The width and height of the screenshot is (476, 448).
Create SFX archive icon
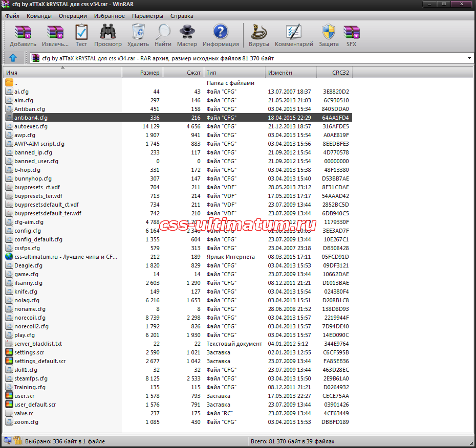coord(351,32)
